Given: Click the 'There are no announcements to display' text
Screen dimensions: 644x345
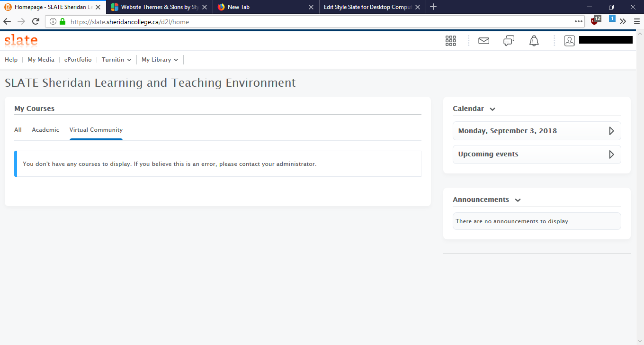Looking at the screenshot, I should [512, 221].
